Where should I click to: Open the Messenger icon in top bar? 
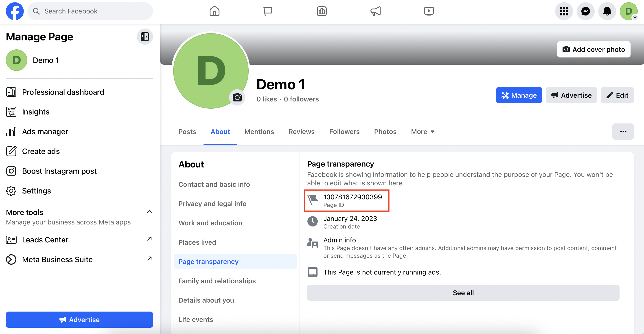(x=585, y=11)
